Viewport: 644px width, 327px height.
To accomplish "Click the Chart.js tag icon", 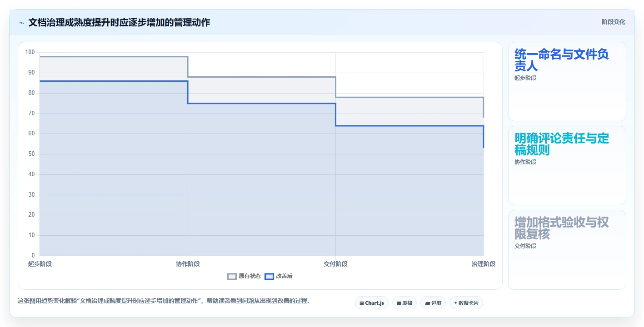I will pyautogui.click(x=361, y=303).
